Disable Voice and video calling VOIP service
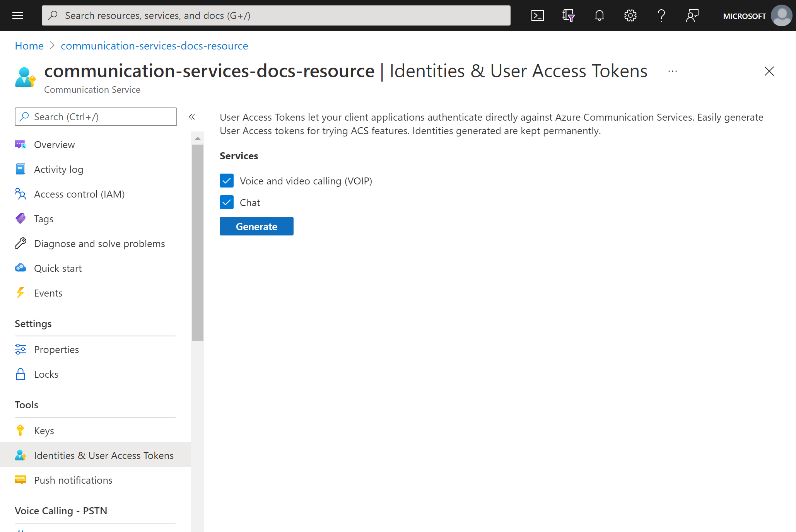796x532 pixels. 226,181
